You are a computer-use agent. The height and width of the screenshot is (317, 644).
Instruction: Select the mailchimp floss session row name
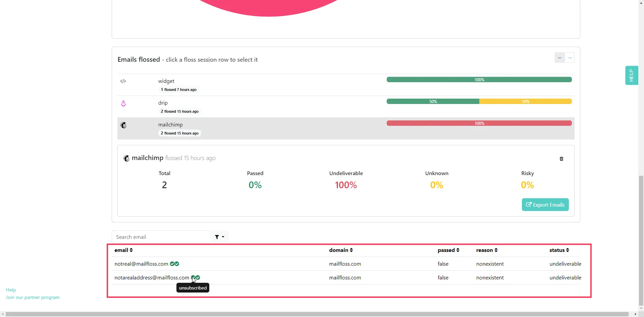[171, 125]
